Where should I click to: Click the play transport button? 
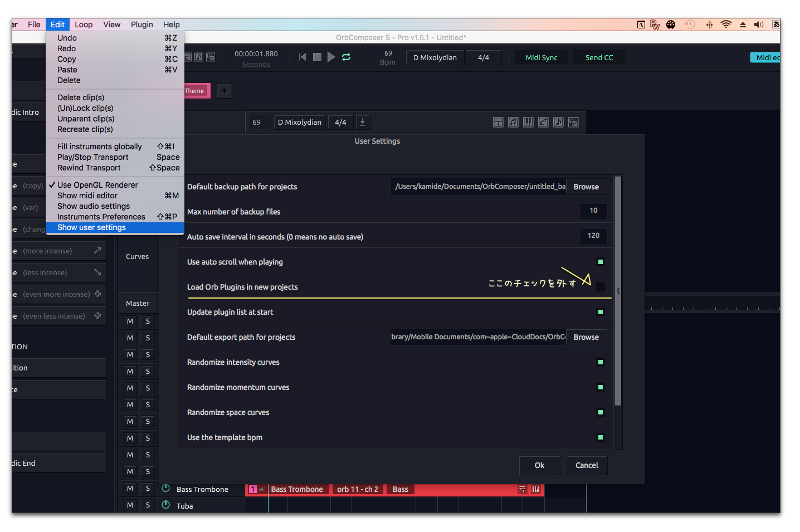pos(331,57)
